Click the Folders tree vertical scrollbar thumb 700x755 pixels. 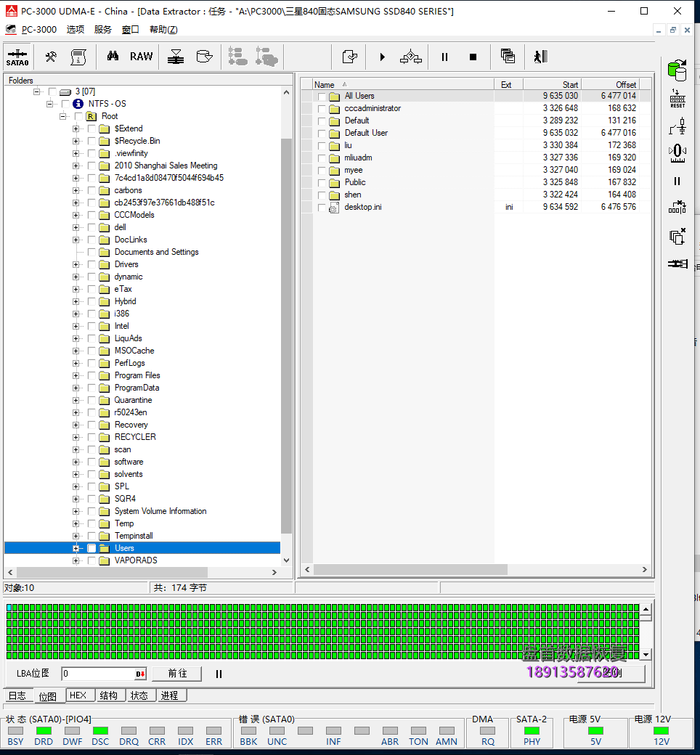286,335
